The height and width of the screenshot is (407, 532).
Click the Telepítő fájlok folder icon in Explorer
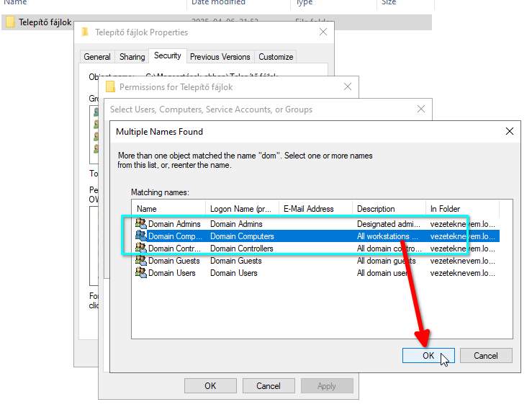click(10, 22)
